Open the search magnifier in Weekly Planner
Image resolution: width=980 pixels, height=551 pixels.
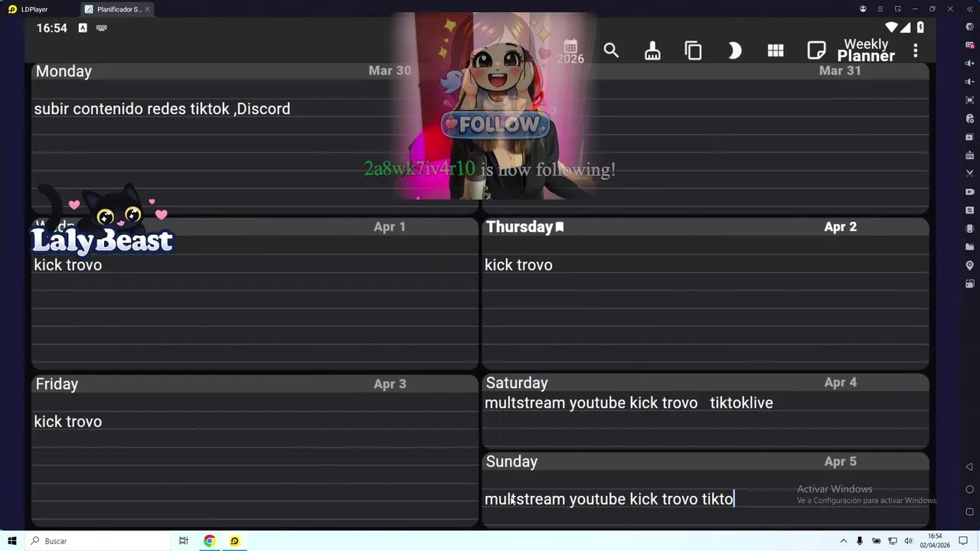point(611,51)
